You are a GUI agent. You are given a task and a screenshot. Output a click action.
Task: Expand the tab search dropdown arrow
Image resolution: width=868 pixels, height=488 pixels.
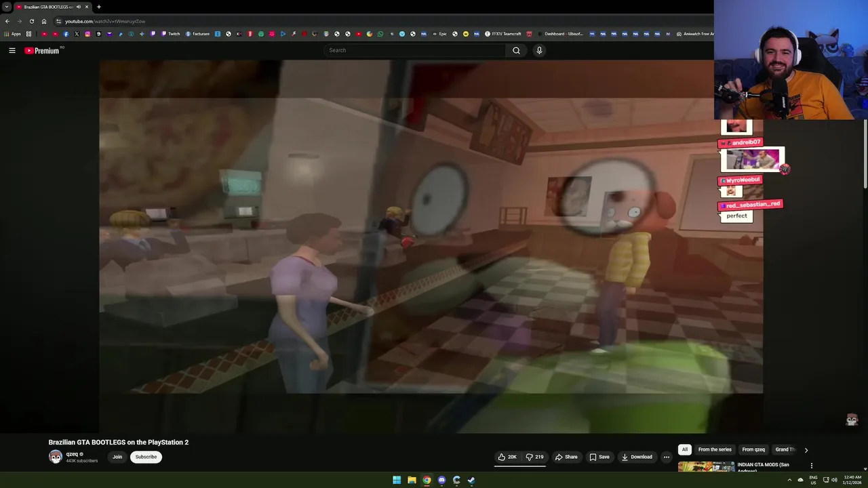click(x=6, y=7)
